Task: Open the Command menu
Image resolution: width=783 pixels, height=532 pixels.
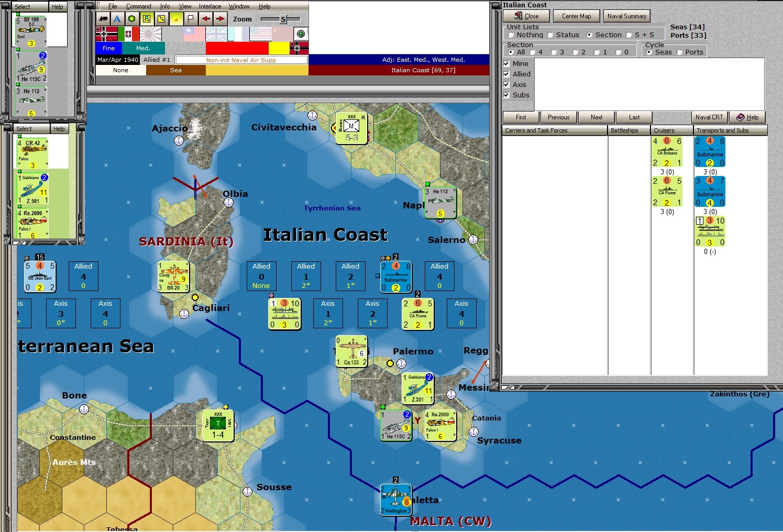Action: click(x=138, y=6)
